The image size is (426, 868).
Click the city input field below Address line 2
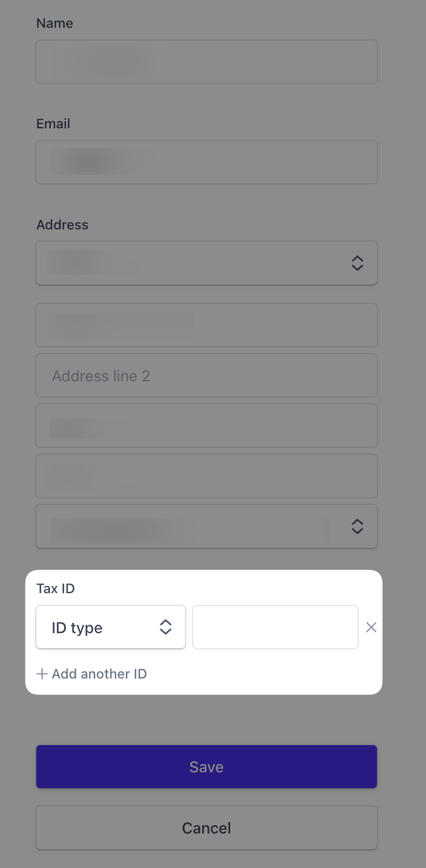[206, 426]
